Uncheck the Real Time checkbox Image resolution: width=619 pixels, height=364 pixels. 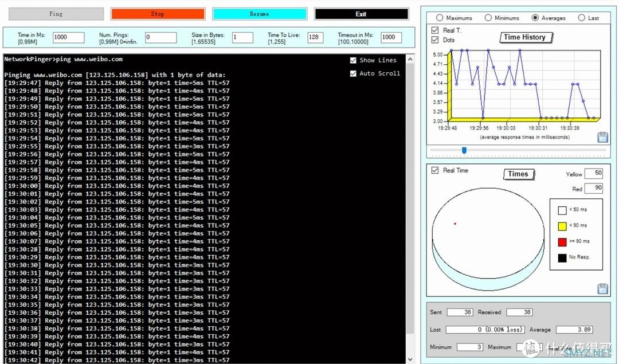[435, 170]
